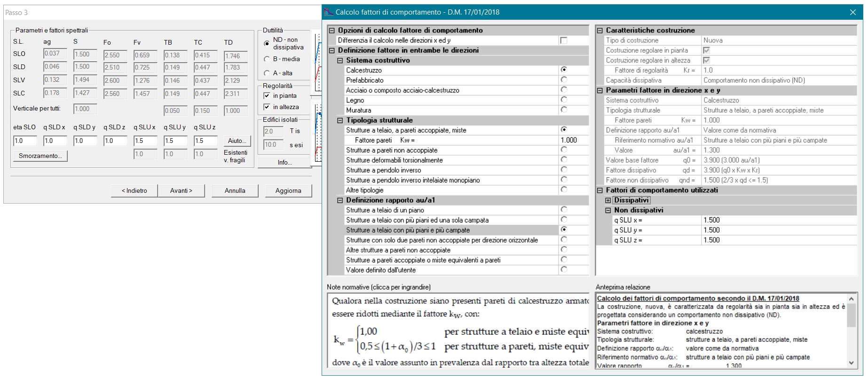Click the Aggiorna button
The height and width of the screenshot is (379, 868).
288,190
